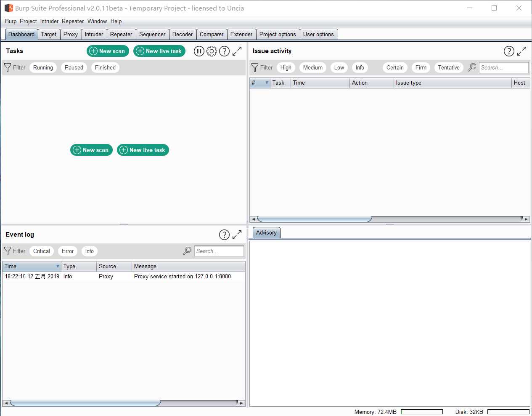
Task: Toggle Medium severity issue filter
Action: tap(313, 67)
